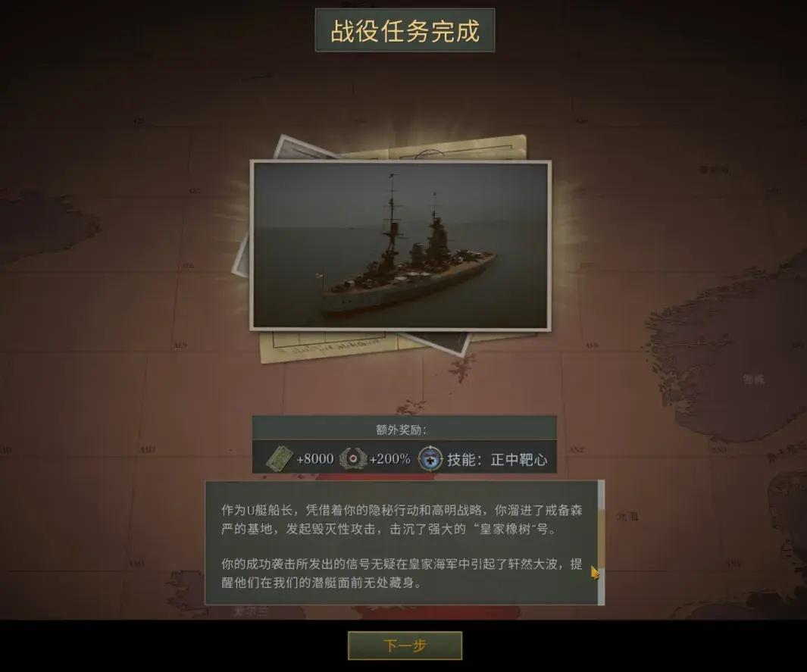Click the 技能:正中靶心 skill label
Viewport: 807px width, 672px height.
[x=497, y=459]
